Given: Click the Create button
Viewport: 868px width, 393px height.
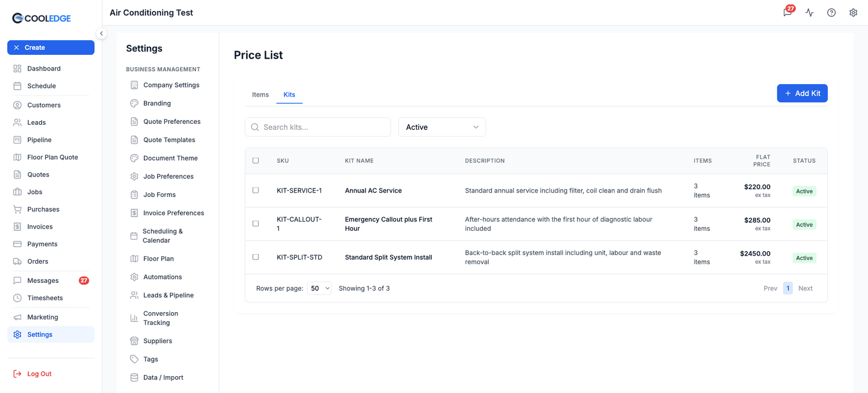Looking at the screenshot, I should point(51,48).
